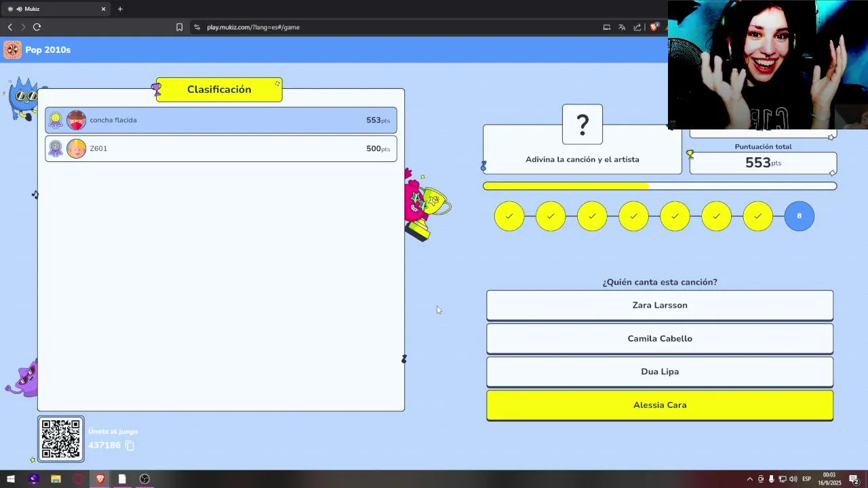
Task: Select concha flacida leaderboard row
Action: click(221, 120)
